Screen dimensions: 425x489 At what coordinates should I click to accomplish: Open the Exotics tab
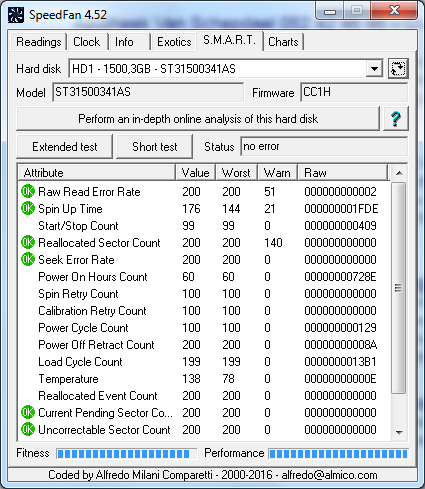click(x=174, y=42)
